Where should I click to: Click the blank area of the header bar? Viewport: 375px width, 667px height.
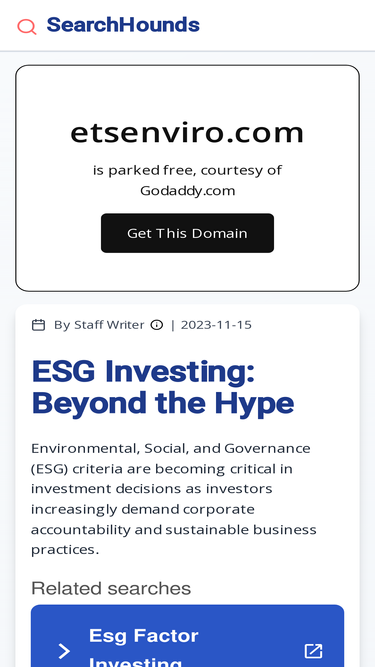click(289, 26)
